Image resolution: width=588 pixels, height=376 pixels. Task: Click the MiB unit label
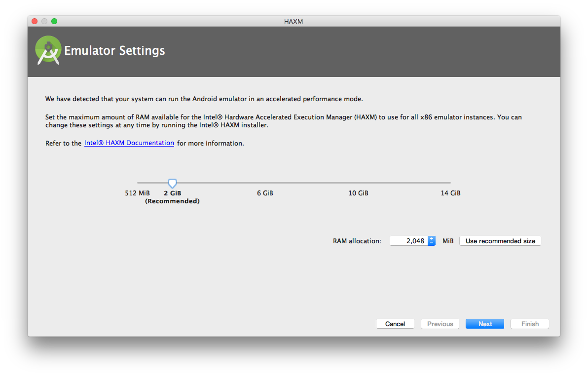[x=448, y=241]
